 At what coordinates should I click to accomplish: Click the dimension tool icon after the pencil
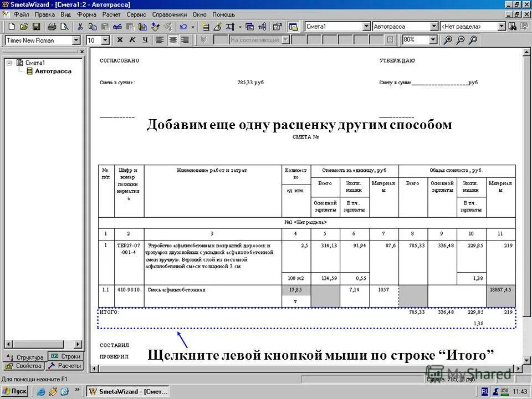point(230,27)
